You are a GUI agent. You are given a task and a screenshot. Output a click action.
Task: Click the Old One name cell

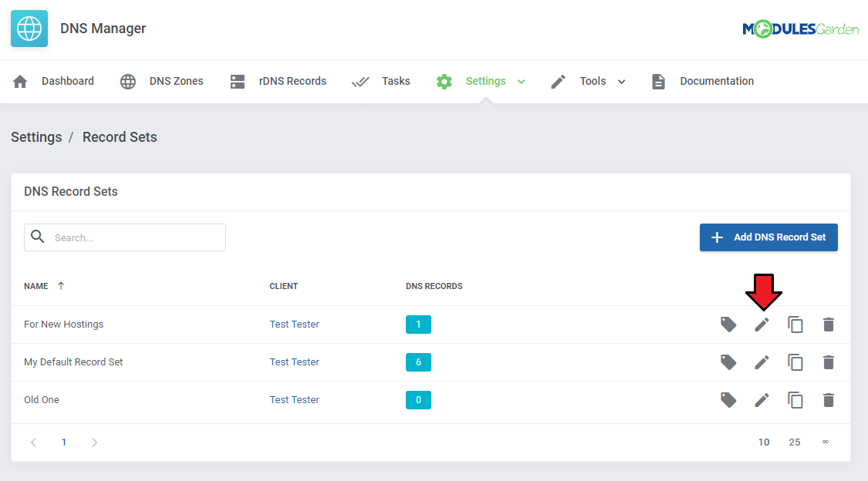coord(42,400)
